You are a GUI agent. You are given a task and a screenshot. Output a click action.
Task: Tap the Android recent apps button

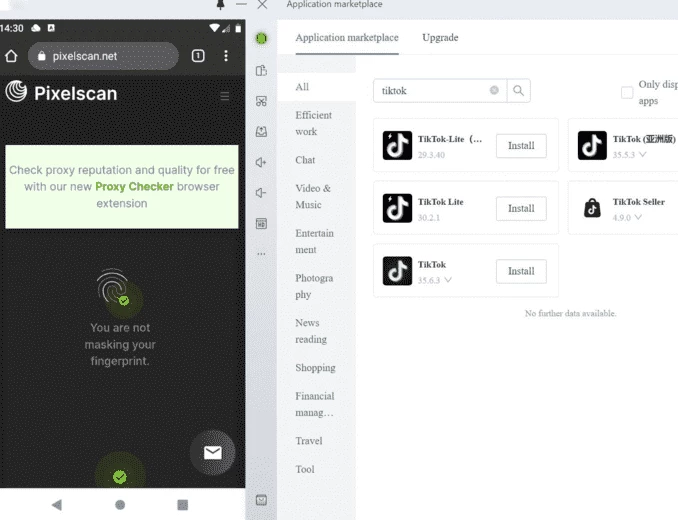(x=182, y=504)
